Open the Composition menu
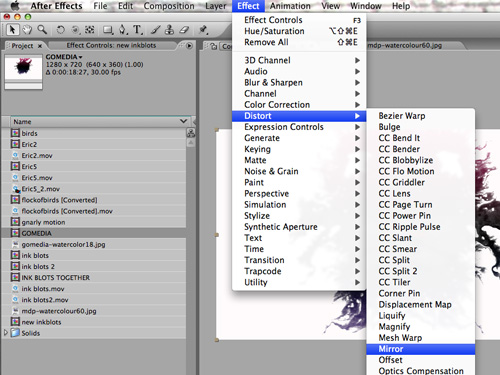 click(169, 6)
